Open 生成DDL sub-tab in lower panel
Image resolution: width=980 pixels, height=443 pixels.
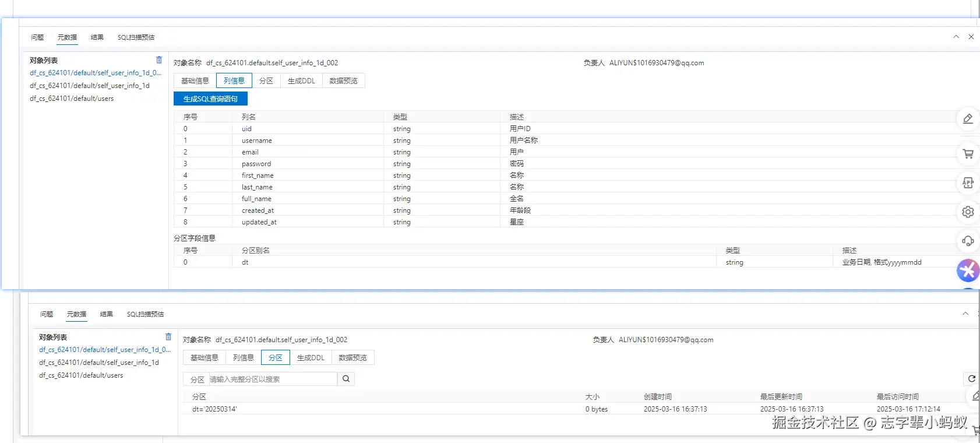click(311, 358)
